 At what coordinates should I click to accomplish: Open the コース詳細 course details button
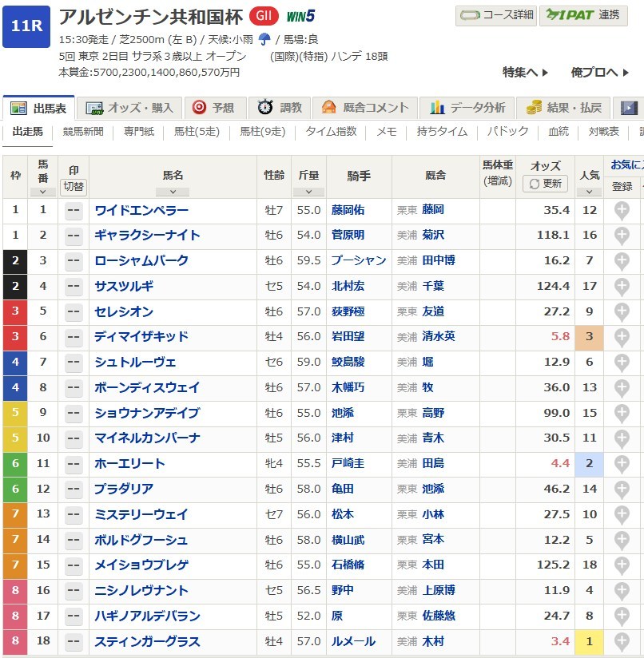click(496, 15)
